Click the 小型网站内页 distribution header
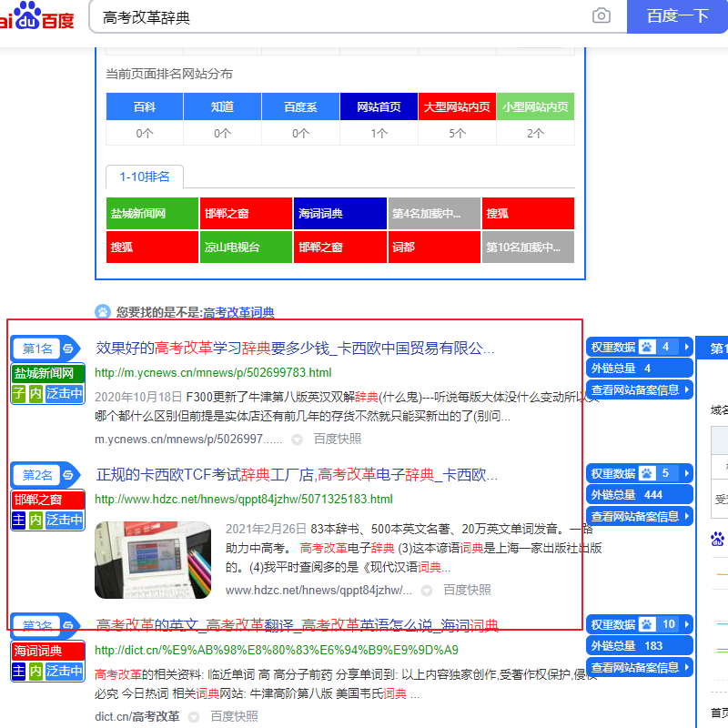This screenshot has width=728, height=728. 535,106
